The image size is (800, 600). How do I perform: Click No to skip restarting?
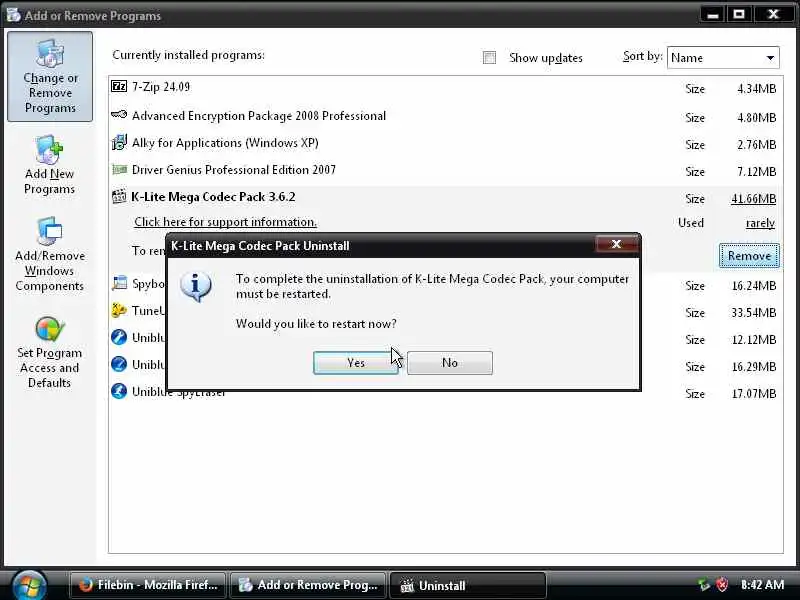(449, 363)
